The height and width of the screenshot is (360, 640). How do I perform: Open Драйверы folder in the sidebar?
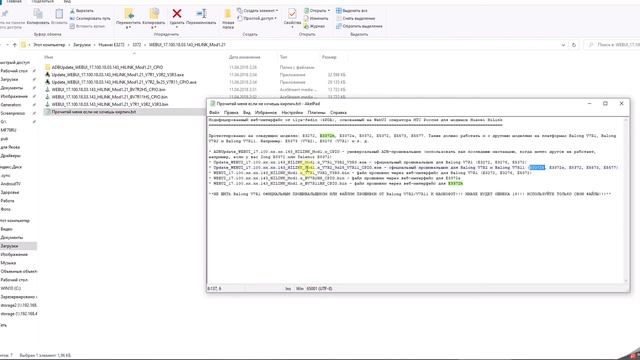(11, 156)
